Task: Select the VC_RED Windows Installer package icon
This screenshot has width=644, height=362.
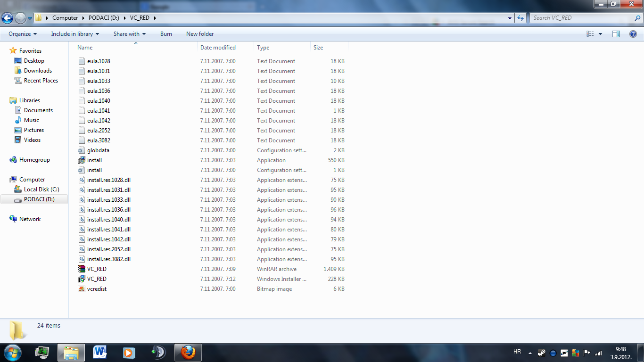Action: point(82,279)
